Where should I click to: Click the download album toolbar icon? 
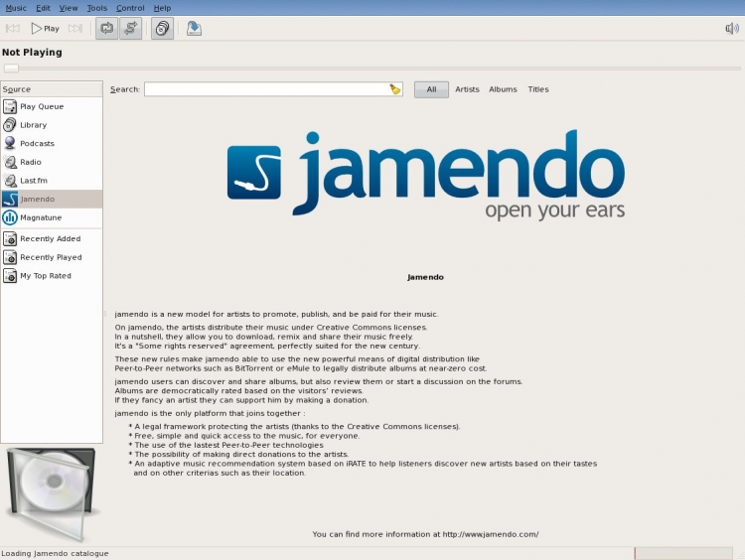click(x=194, y=29)
